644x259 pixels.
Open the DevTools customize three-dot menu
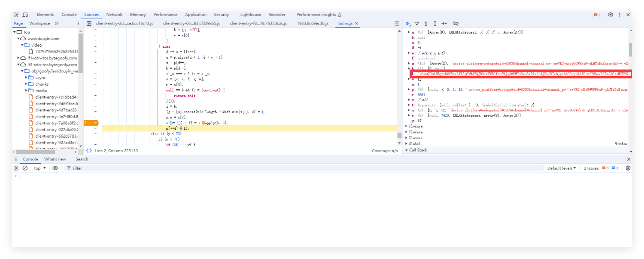620,15
